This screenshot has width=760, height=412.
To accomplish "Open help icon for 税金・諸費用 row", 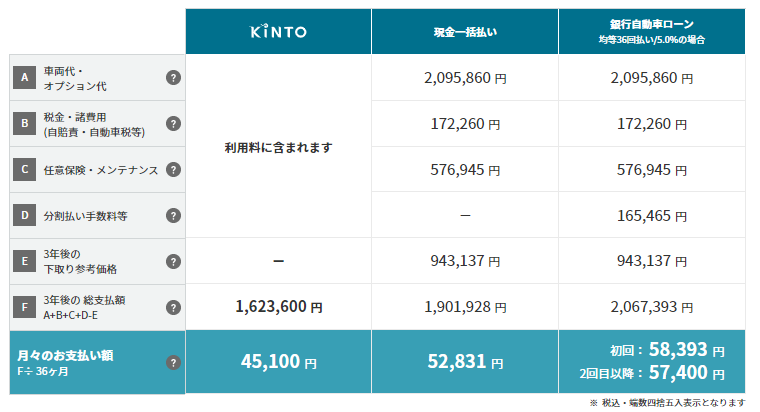I will (173, 124).
